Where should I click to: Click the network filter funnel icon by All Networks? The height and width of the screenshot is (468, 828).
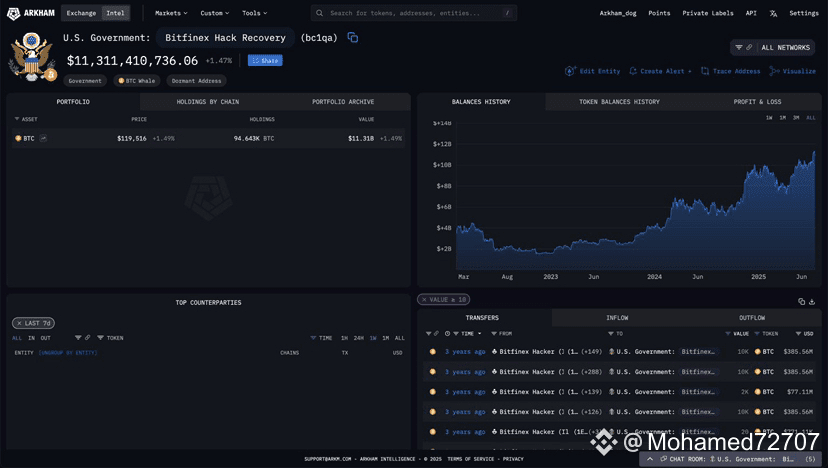point(739,48)
